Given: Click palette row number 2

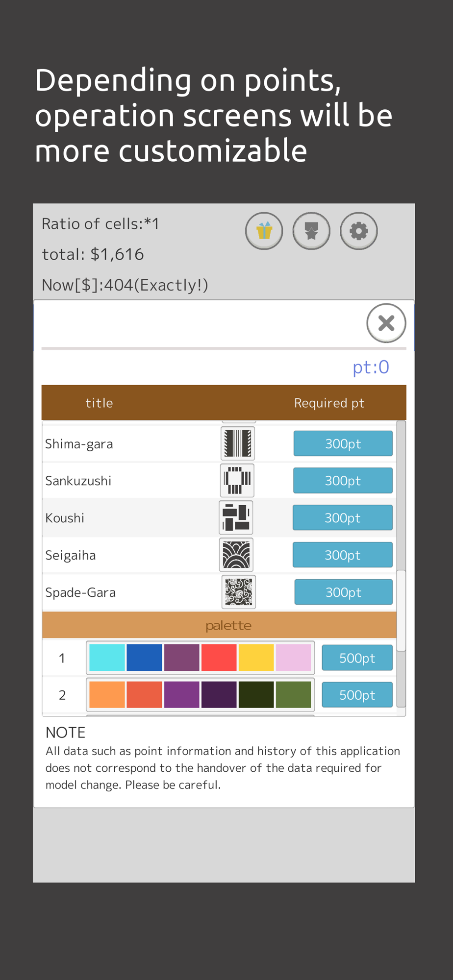Looking at the screenshot, I should pyautogui.click(x=62, y=695).
